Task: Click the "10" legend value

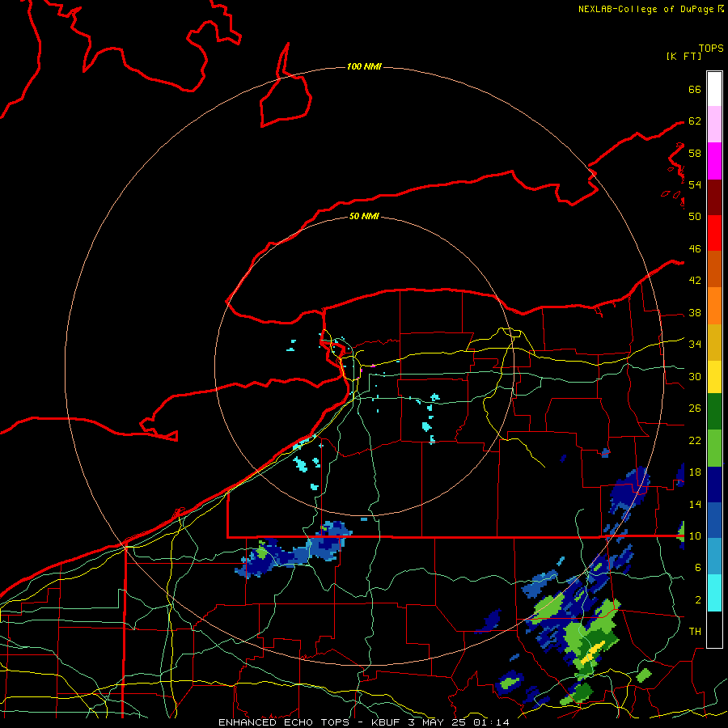Action: [x=695, y=536]
